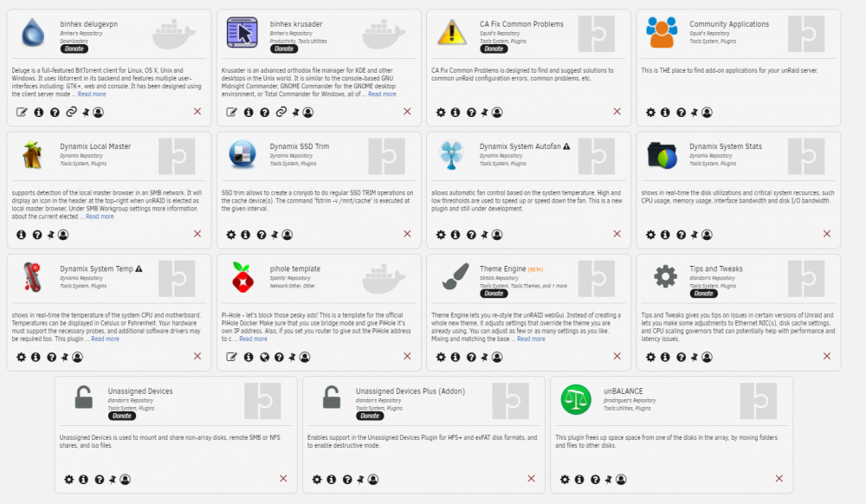Click Donate under CA Fix Common Problems
Image resolution: width=866 pixels, height=504 pixels.
[x=494, y=48]
